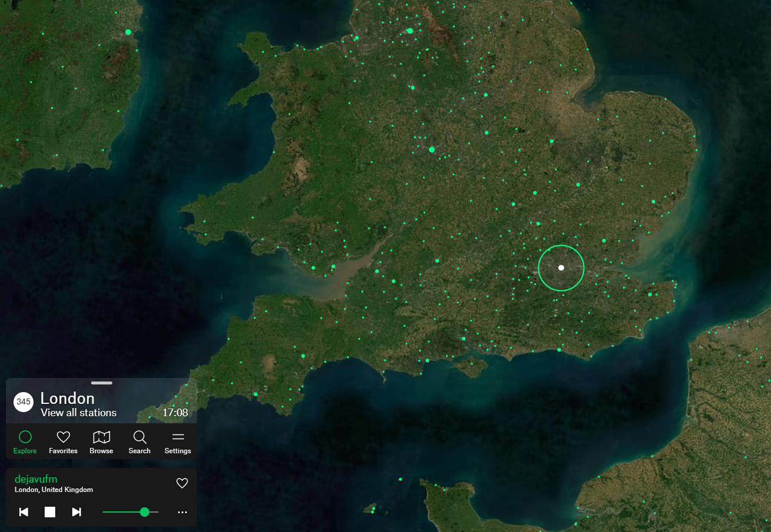This screenshot has width=771, height=532.
Task: Select the large green Dublin station dot
Action: click(128, 32)
